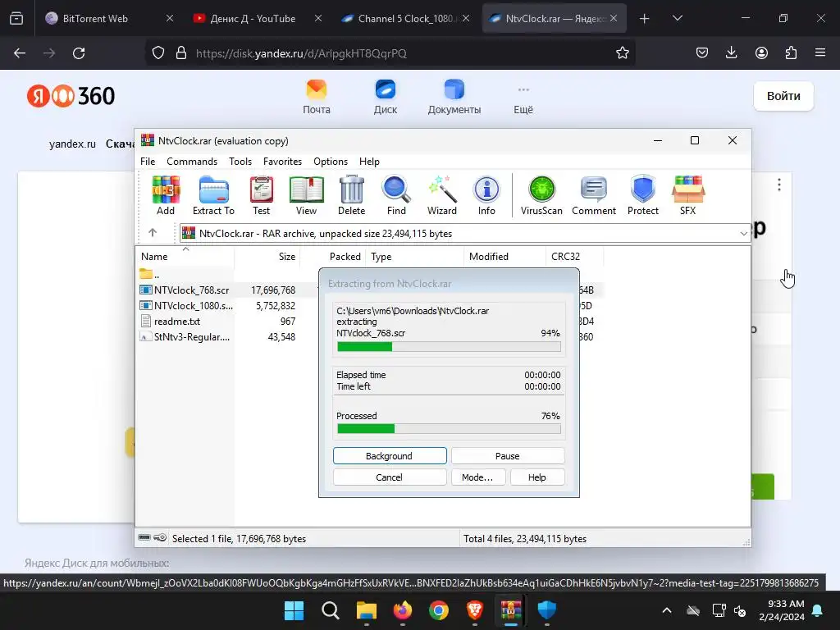Click the Comment toolbar icon
The image size is (840, 630).
click(594, 195)
